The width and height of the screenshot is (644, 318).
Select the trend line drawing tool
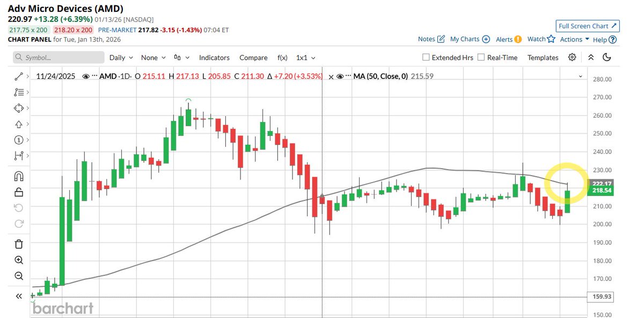coord(19,77)
